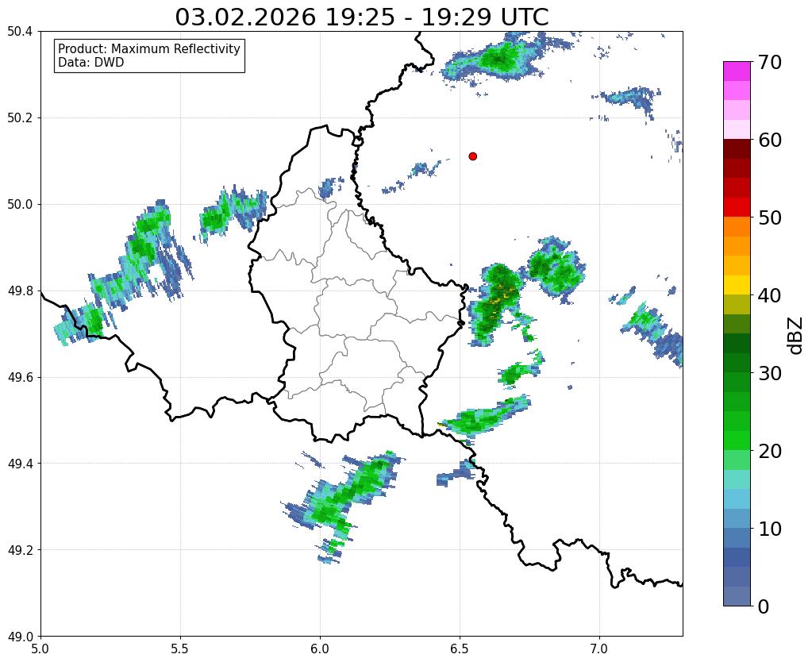The height and width of the screenshot is (662, 812).
Task: Click the bright red colorbar segment near 50
Action: 737,207
